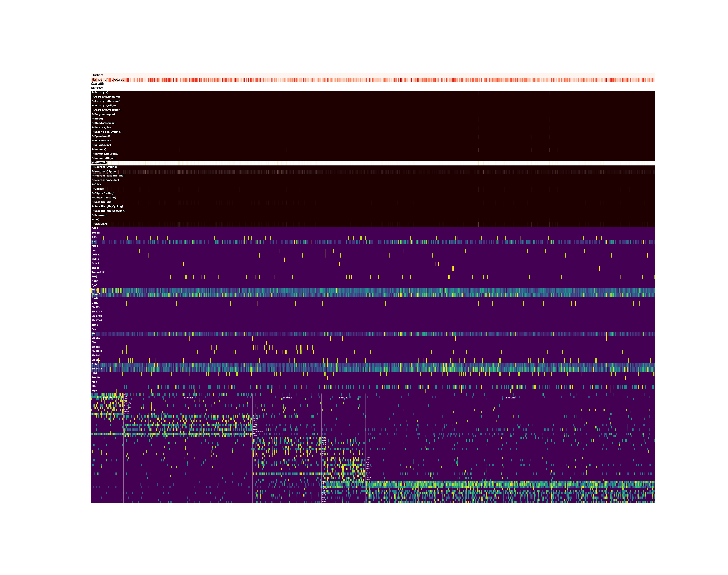Select the 'P(Schwann)' row label
The height and width of the screenshot is (575, 728).
tap(99, 215)
